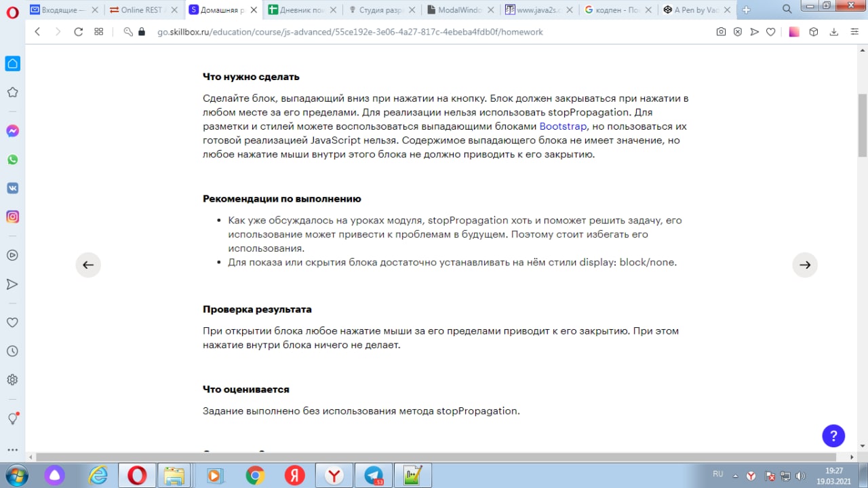Switch to the Входящие mail tab
Image resolution: width=868 pixels, height=488 pixels.
[66, 10]
